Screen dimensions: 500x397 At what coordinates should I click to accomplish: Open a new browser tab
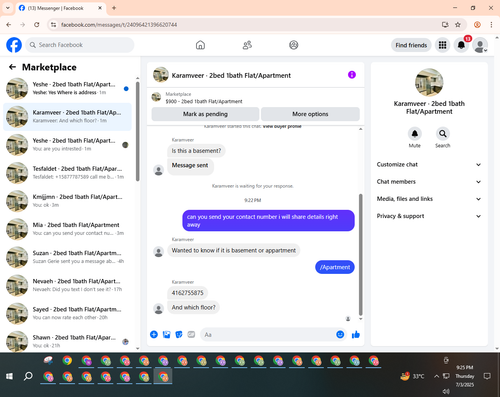tap(114, 8)
